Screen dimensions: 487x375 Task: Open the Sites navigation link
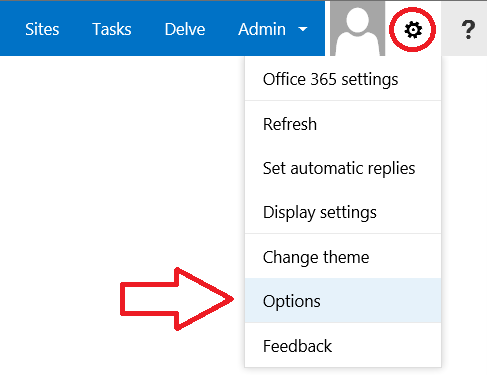tap(42, 29)
